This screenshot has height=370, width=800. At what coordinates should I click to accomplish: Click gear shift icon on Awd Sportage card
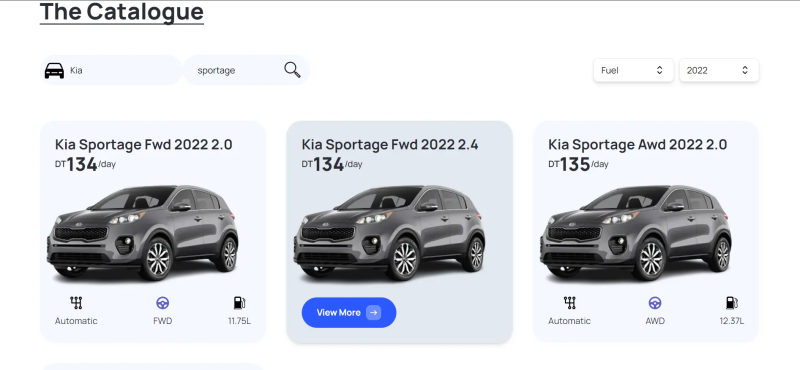[569, 303]
